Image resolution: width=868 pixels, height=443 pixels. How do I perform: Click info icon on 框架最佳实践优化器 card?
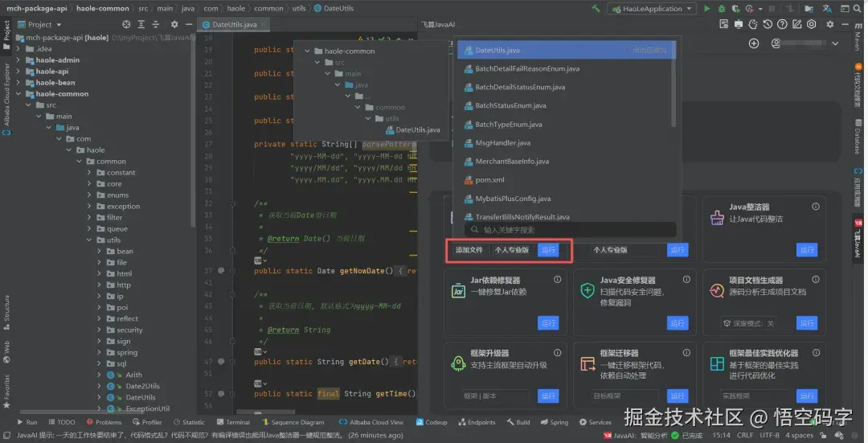pos(816,353)
